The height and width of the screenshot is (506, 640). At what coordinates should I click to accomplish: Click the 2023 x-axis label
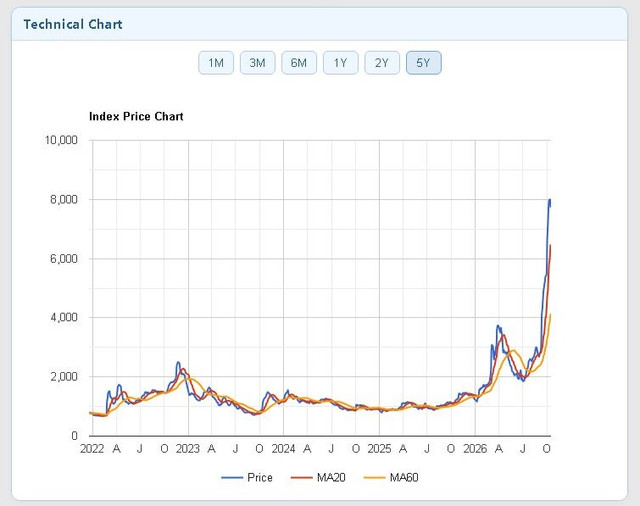188,449
